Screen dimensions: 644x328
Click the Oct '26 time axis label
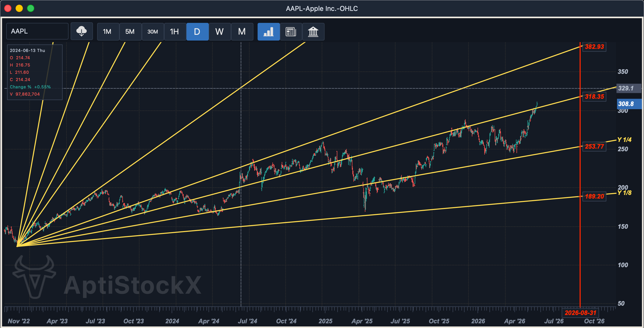(x=594, y=321)
